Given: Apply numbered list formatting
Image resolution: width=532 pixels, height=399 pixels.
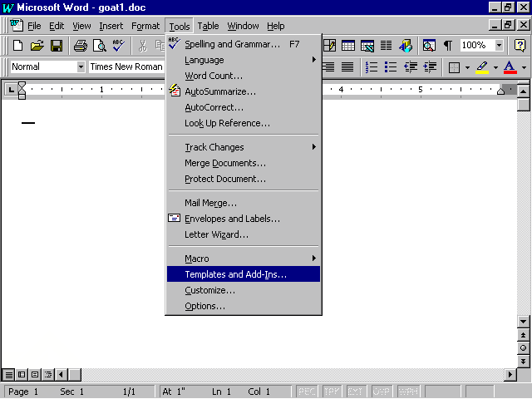Looking at the screenshot, I should click(x=372, y=66).
